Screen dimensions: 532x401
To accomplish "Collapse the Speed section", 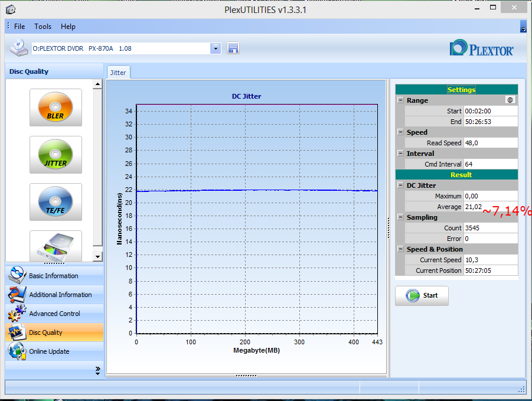I will click(401, 132).
